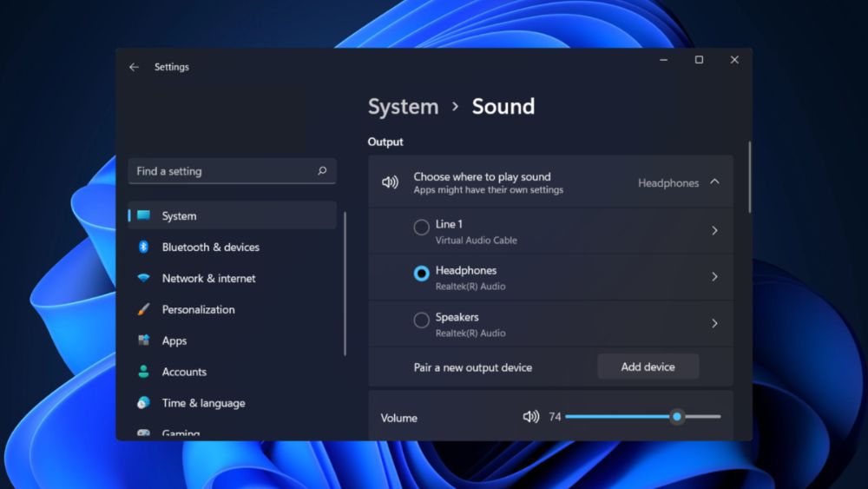Click the Time & language globe icon

coord(143,403)
